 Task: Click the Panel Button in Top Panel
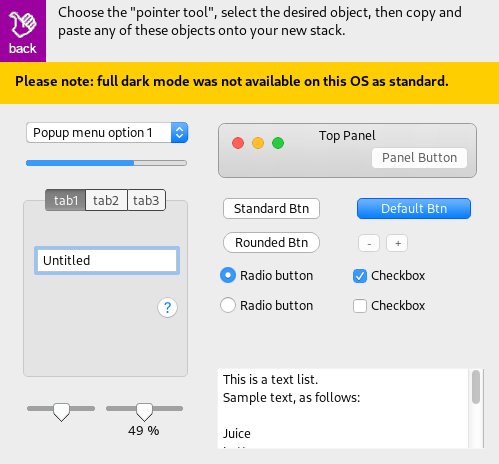point(419,158)
